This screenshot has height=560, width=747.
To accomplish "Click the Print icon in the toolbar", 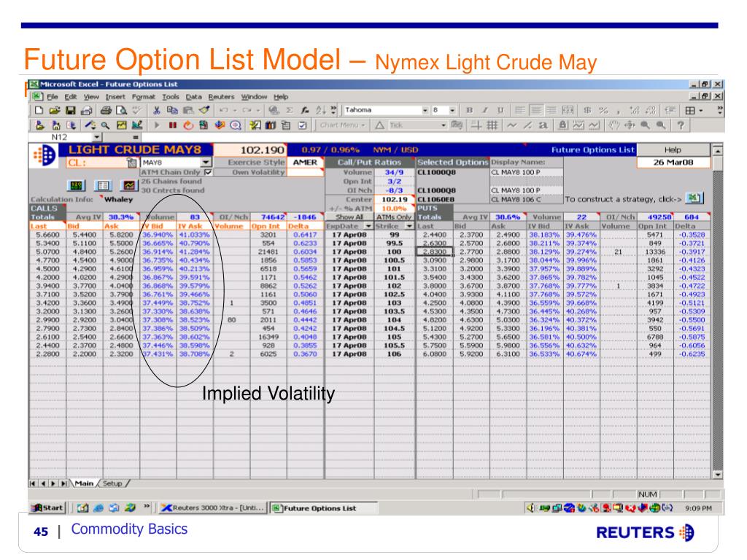I will point(105,111).
